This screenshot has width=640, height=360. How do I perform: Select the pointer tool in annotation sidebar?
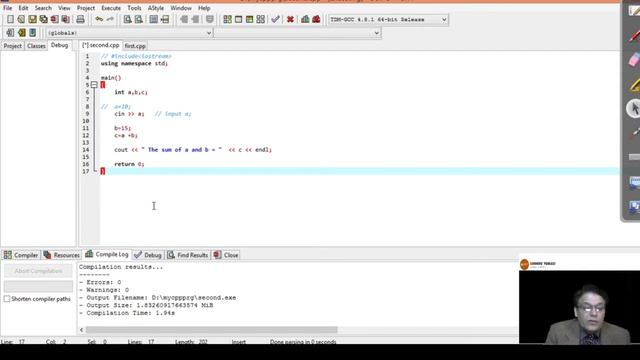tap(634, 109)
